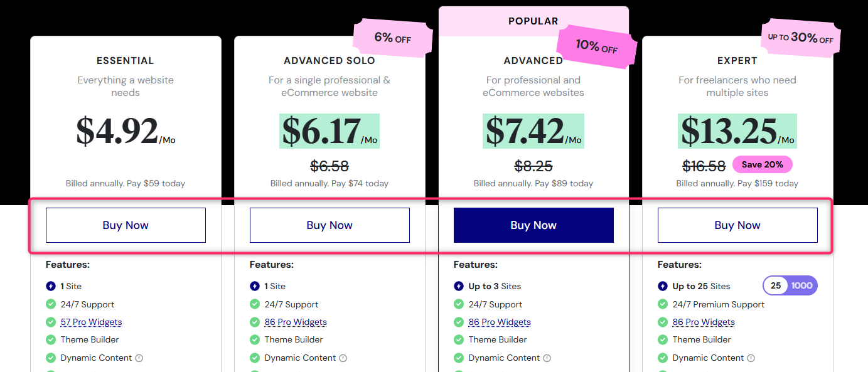Image resolution: width=868 pixels, height=372 pixels.
Task: Buy the Essential plan now
Action: coord(126,225)
